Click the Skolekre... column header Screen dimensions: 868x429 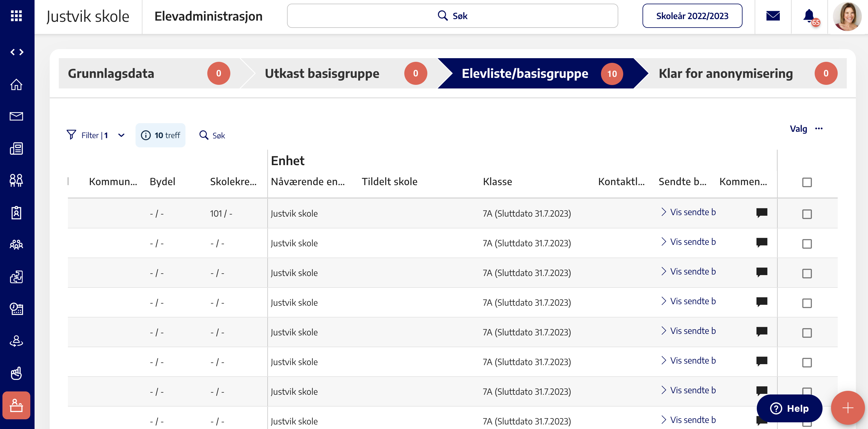tap(233, 181)
